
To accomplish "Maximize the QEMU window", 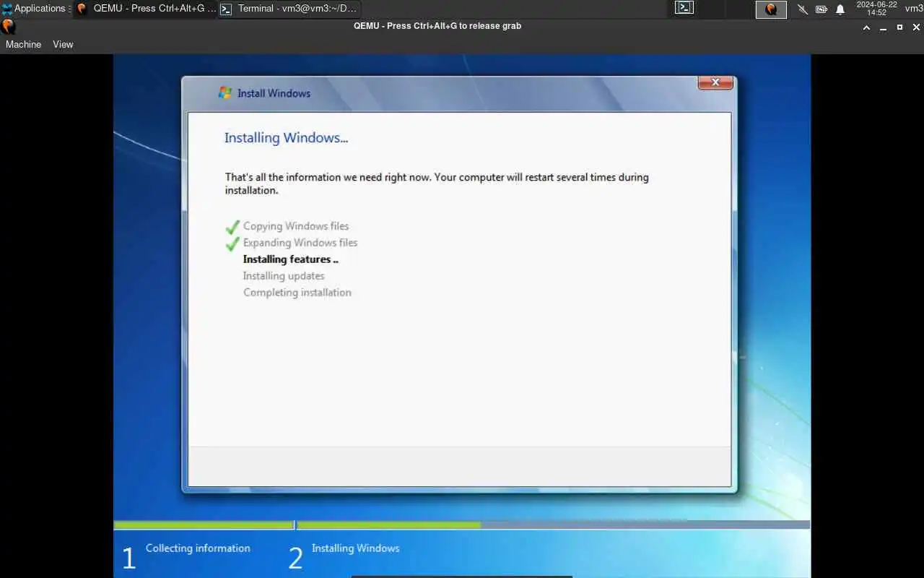I will pos(899,27).
